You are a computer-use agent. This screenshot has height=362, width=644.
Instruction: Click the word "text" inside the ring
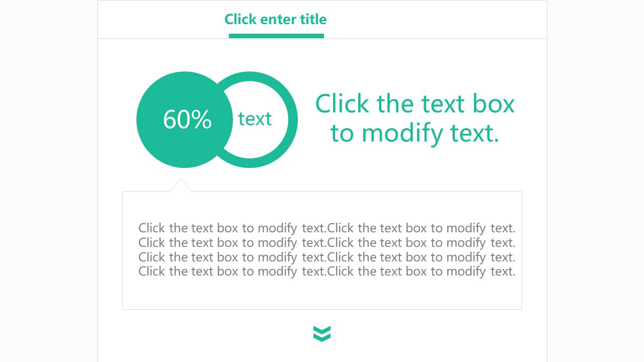point(255,119)
